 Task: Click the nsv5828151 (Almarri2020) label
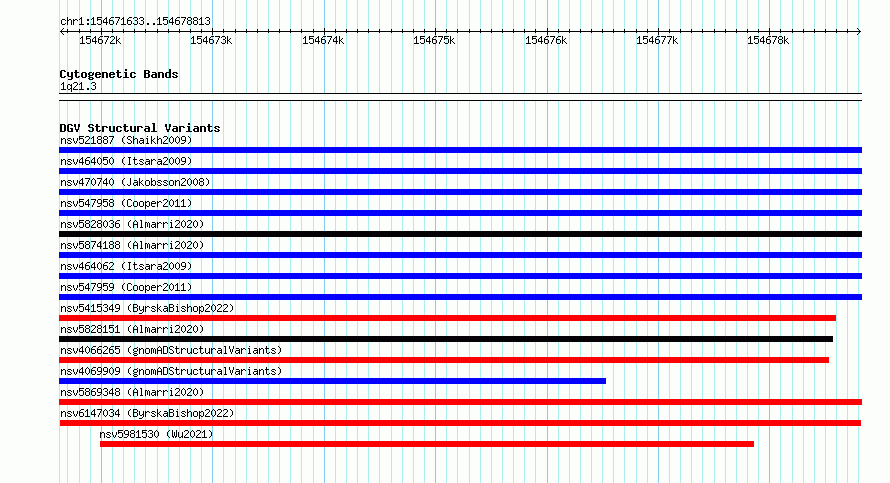132,329
